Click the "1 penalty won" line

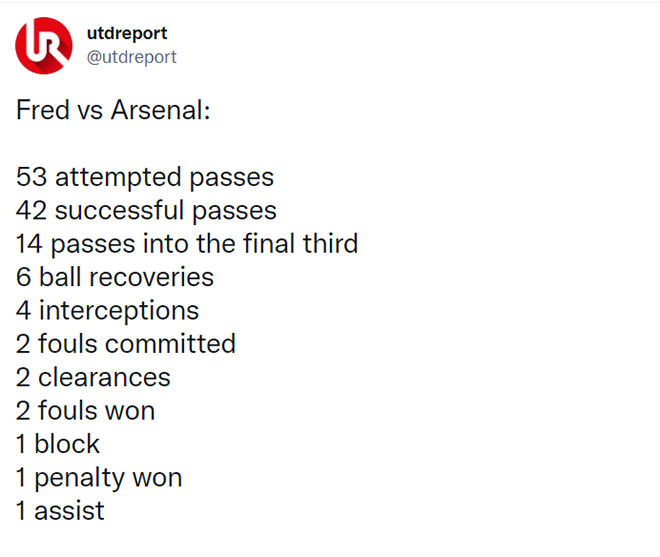(99, 477)
